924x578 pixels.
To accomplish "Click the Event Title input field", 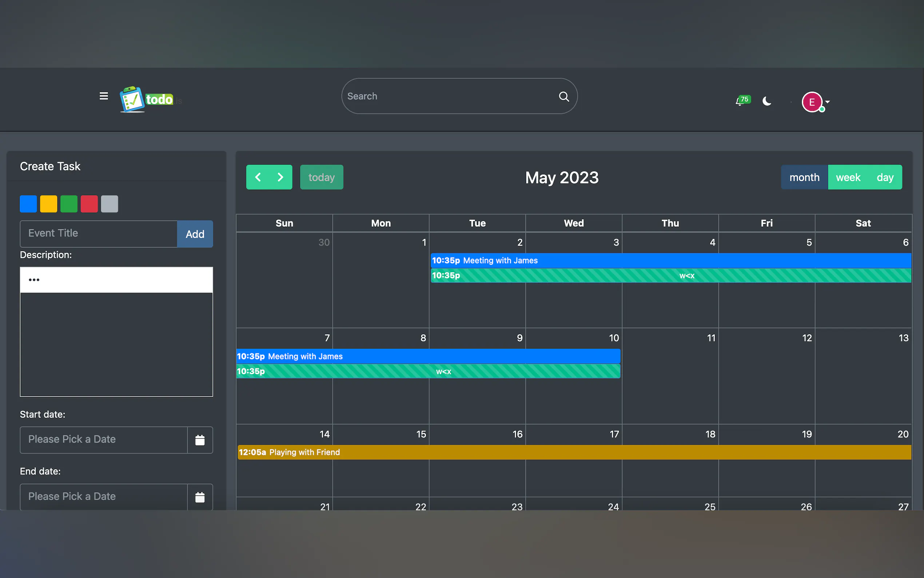I will (99, 234).
